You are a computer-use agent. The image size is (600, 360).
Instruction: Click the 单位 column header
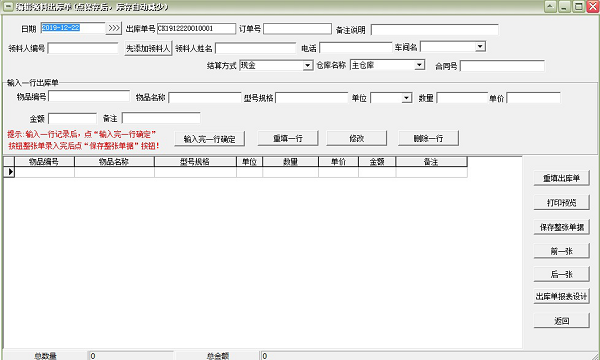pos(249,162)
